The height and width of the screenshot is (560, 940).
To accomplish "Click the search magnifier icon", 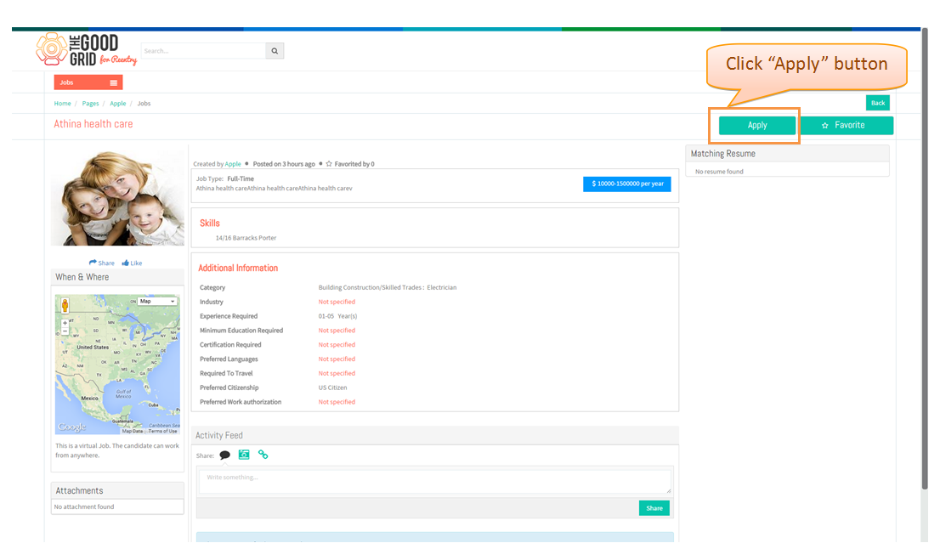I will tap(275, 51).
